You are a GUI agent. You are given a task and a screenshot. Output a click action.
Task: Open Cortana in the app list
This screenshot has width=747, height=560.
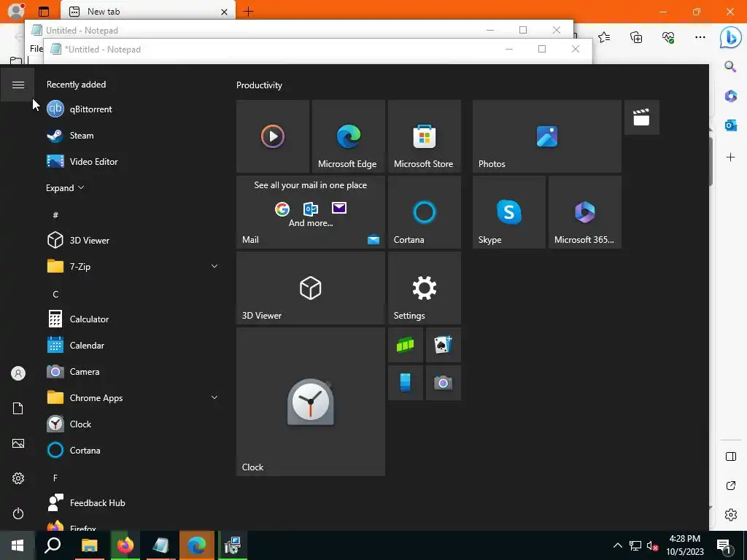(x=133, y=450)
